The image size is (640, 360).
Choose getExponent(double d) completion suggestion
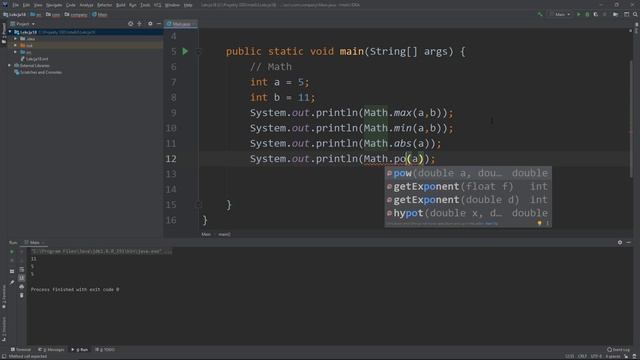[468, 200]
